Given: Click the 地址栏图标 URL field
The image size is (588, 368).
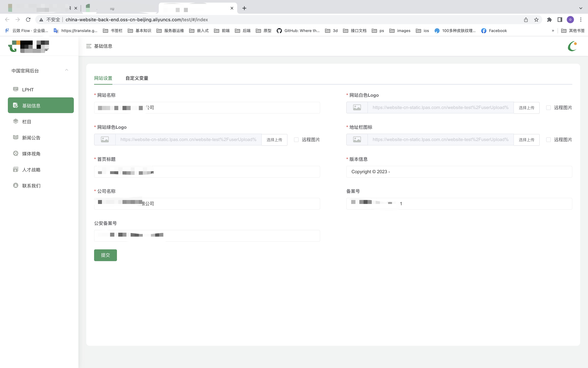Looking at the screenshot, I should coord(440,140).
